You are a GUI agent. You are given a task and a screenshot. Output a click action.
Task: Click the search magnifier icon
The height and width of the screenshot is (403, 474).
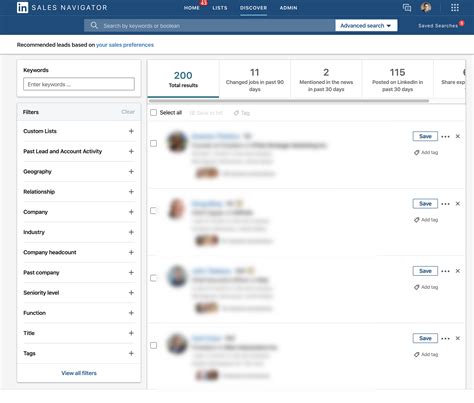pyautogui.click(x=94, y=25)
